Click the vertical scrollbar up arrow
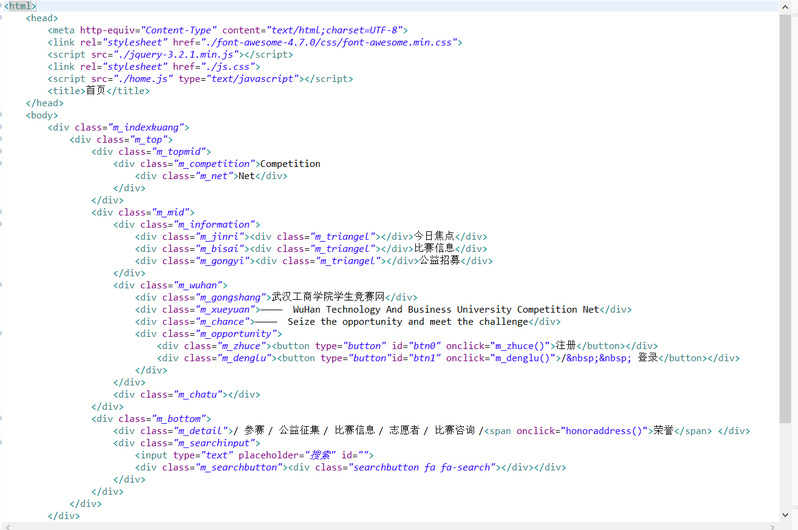Viewport: 798px width, 530px height. pos(785,6)
